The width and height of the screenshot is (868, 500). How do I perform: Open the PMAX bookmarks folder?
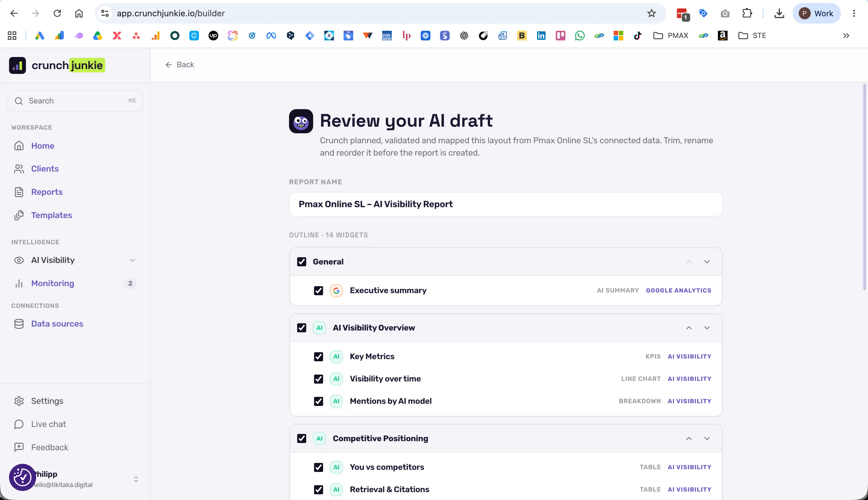click(x=671, y=35)
